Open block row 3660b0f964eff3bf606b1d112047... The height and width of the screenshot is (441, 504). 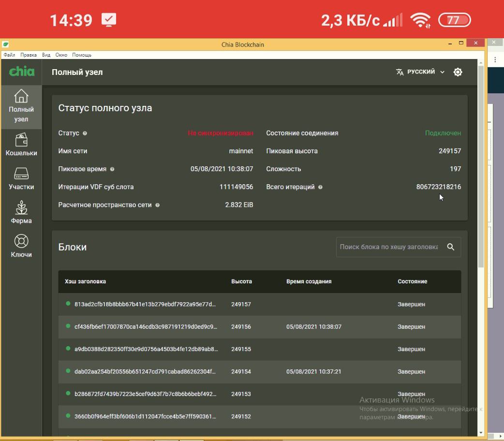[x=259, y=416]
